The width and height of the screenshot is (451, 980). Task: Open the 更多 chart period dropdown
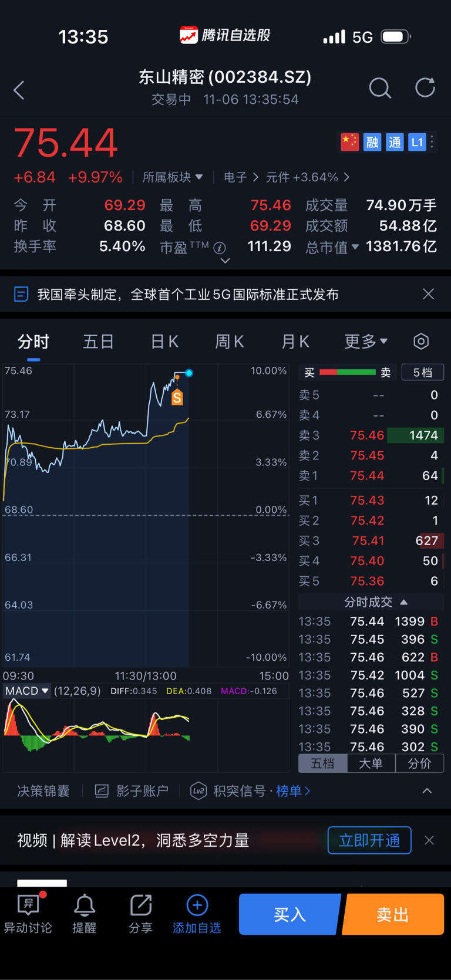[x=365, y=342]
